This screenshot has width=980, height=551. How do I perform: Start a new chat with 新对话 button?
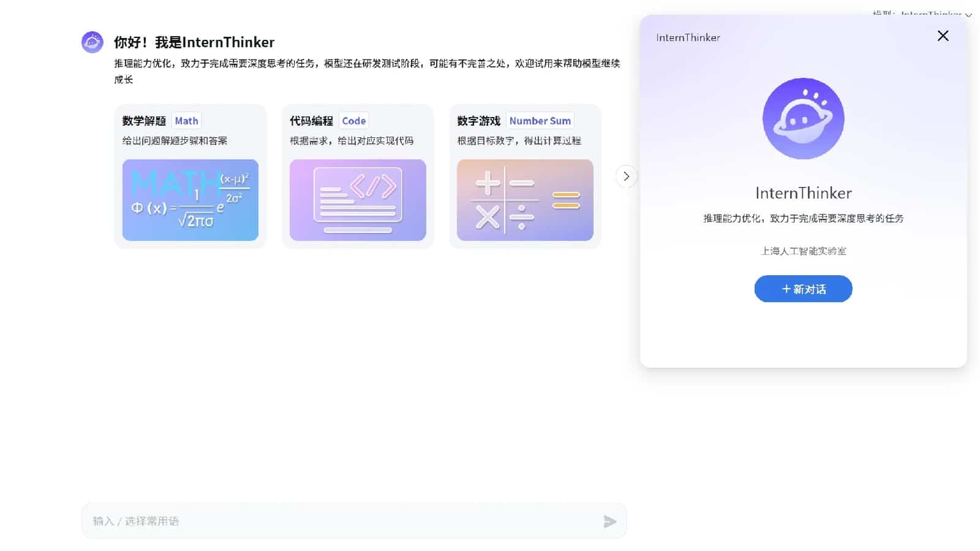[803, 289]
